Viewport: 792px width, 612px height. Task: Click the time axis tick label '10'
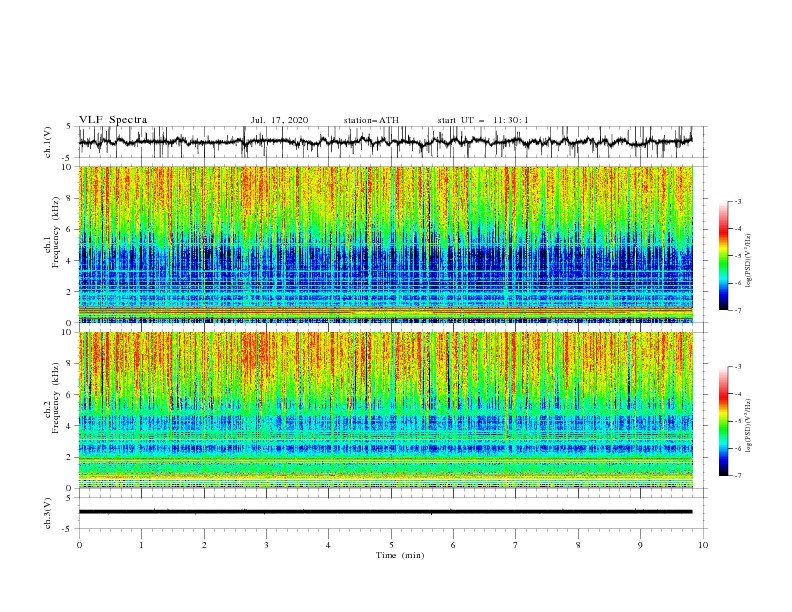[x=703, y=545]
